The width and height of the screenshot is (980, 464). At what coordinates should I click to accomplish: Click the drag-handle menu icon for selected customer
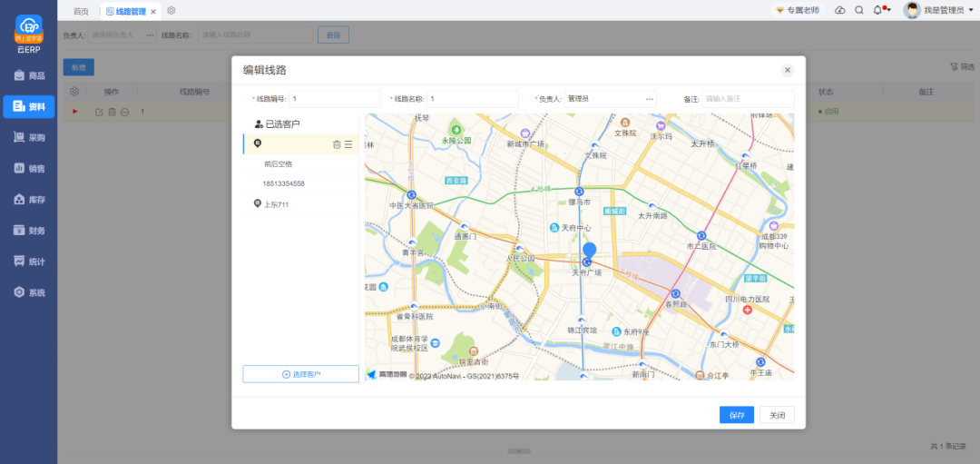348,144
